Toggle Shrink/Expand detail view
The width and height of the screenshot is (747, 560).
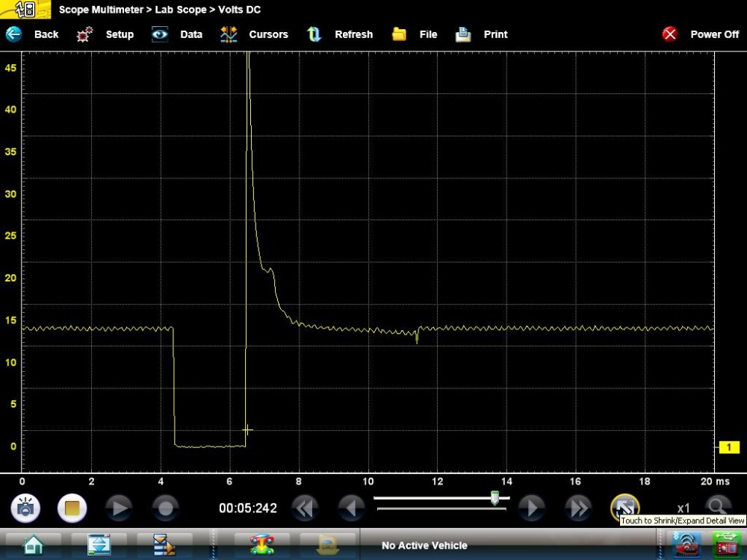point(624,507)
